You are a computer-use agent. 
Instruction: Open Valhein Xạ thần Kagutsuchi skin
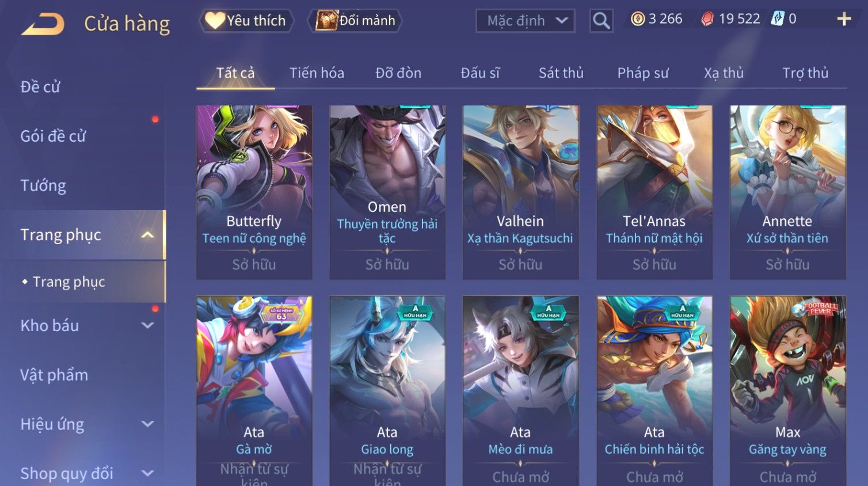coord(520,192)
